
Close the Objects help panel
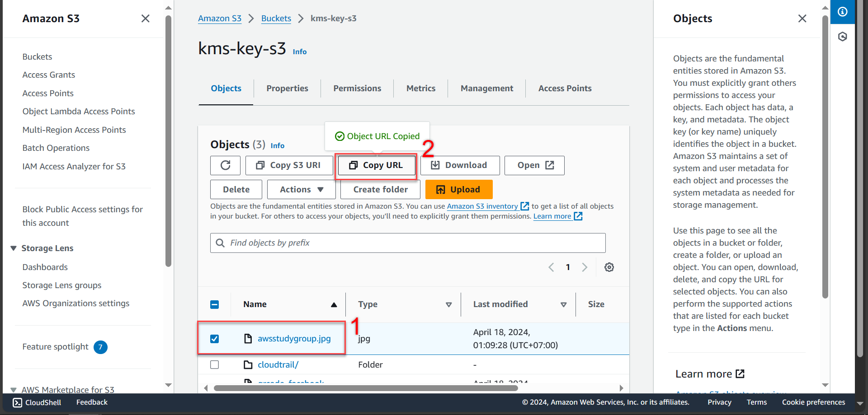pyautogui.click(x=802, y=19)
